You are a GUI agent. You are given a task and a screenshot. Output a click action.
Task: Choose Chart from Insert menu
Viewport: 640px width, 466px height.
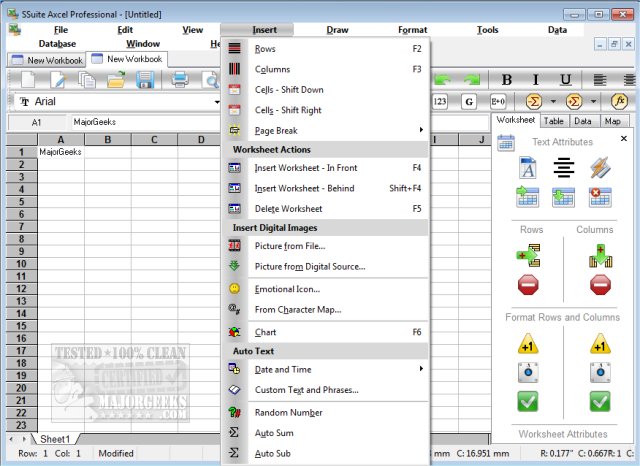[x=325, y=332]
